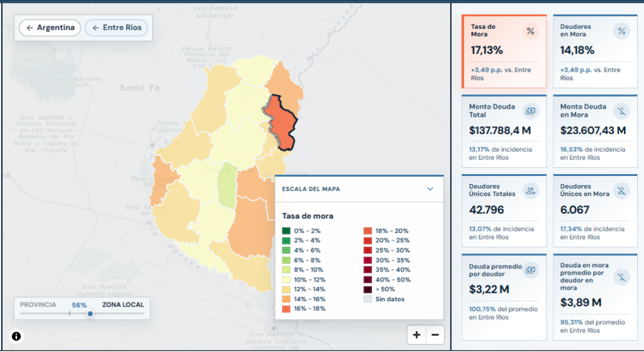The height and width of the screenshot is (352, 644).
Task: Click the percent icon in Tasa de Mora
Action: 531,31
